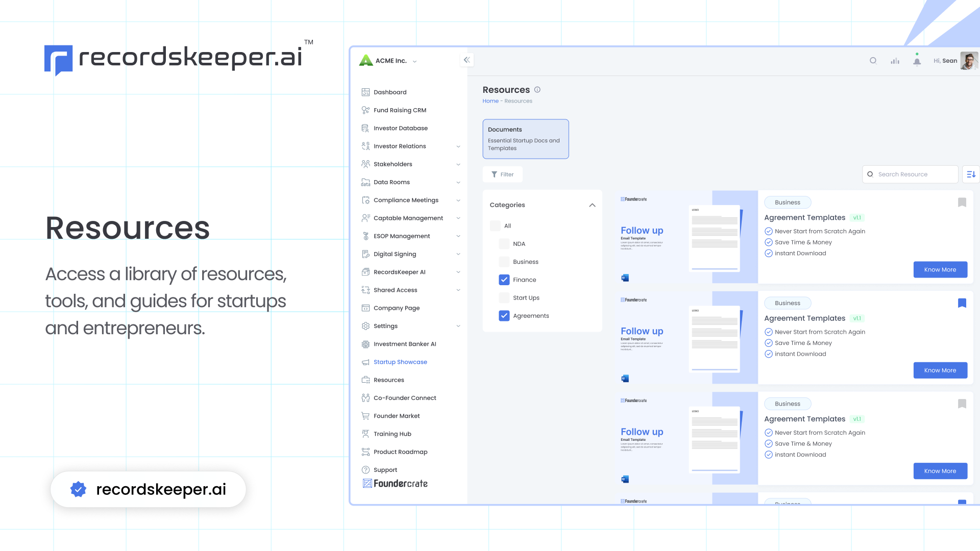Click the Foundercrate logo in sidebar
Image resolution: width=980 pixels, height=551 pixels.
click(395, 483)
